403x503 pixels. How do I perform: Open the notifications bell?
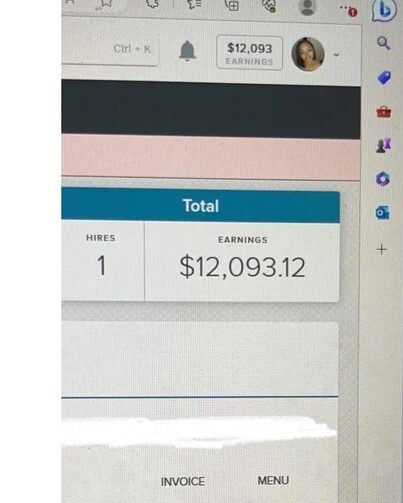[187, 51]
